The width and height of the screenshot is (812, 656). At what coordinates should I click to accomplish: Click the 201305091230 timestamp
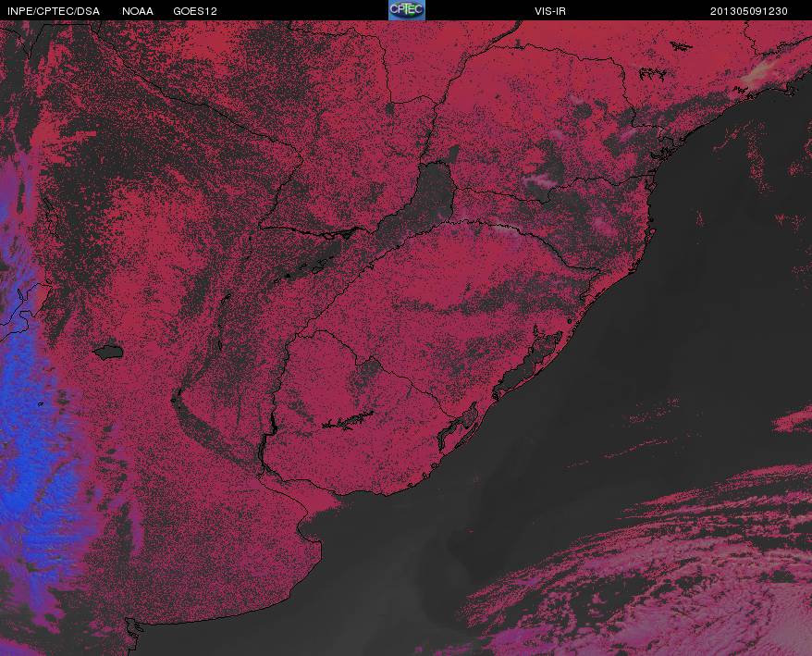pos(748,11)
